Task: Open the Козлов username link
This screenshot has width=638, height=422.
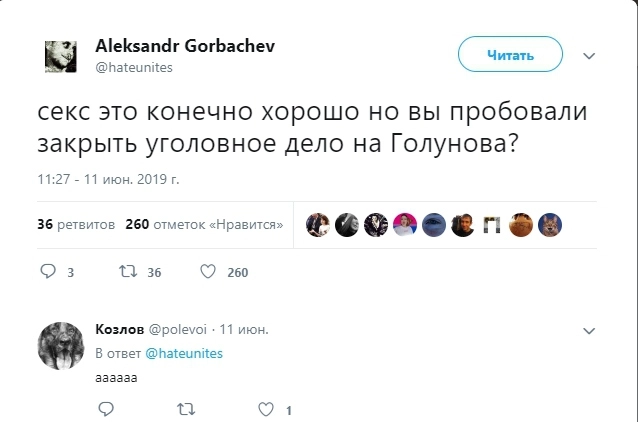Action: pos(118,328)
